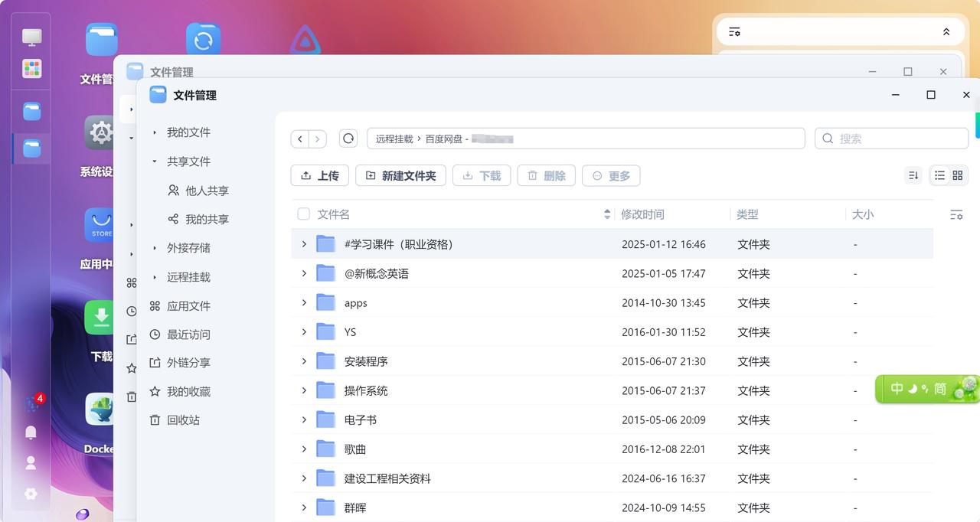The width and height of the screenshot is (980, 522).
Task: Click the 修改时间 column header
Action: [x=642, y=214]
